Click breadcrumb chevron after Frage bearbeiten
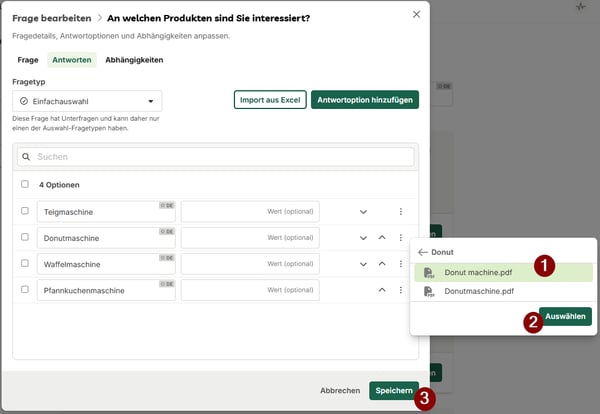Image resolution: width=600 pixels, height=414 pixels. point(99,18)
